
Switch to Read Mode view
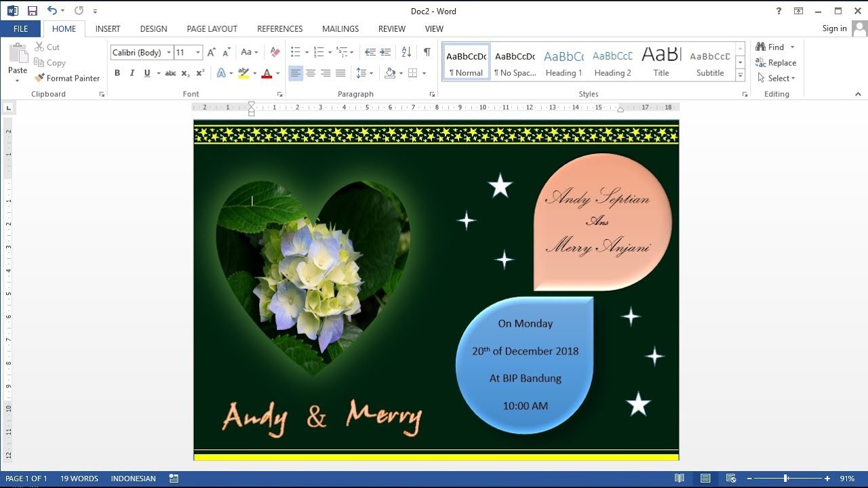pyautogui.click(x=679, y=479)
